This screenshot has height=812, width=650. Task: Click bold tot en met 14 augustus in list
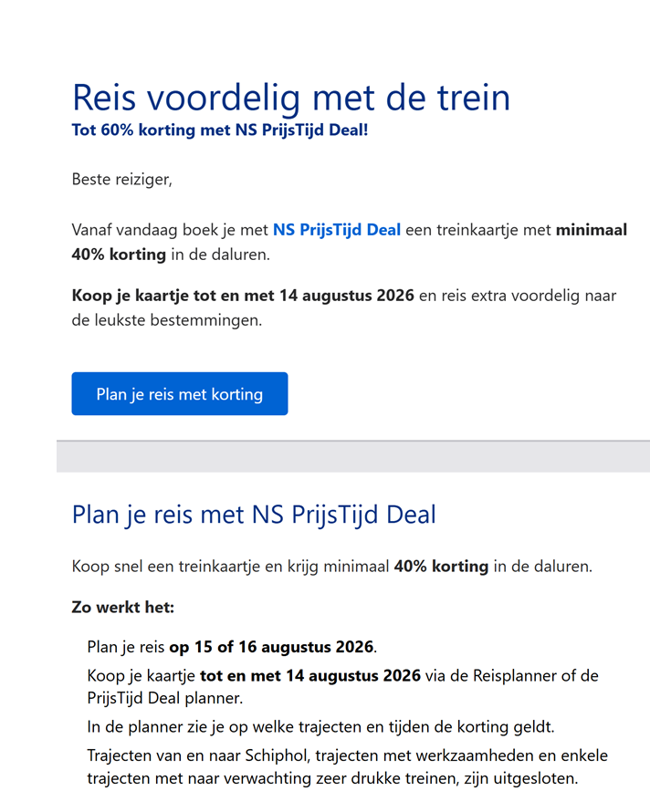click(x=310, y=676)
